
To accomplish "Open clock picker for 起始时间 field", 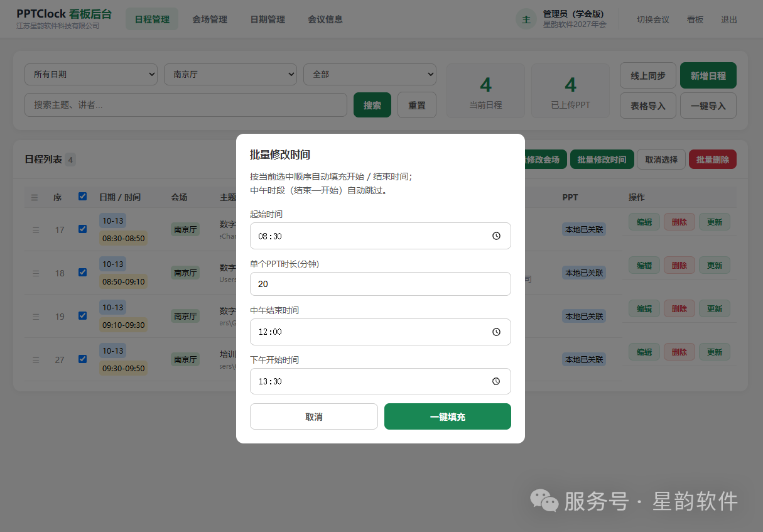I will (x=496, y=236).
